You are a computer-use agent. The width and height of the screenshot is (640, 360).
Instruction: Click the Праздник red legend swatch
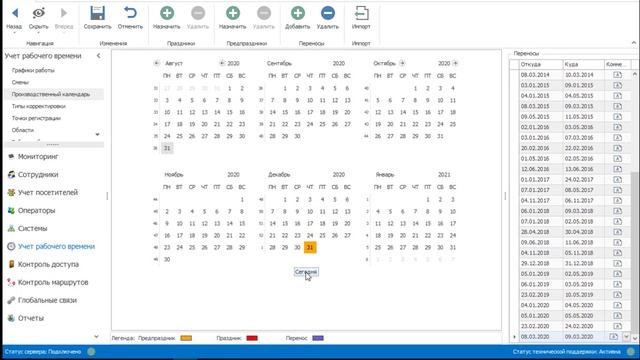252,338
